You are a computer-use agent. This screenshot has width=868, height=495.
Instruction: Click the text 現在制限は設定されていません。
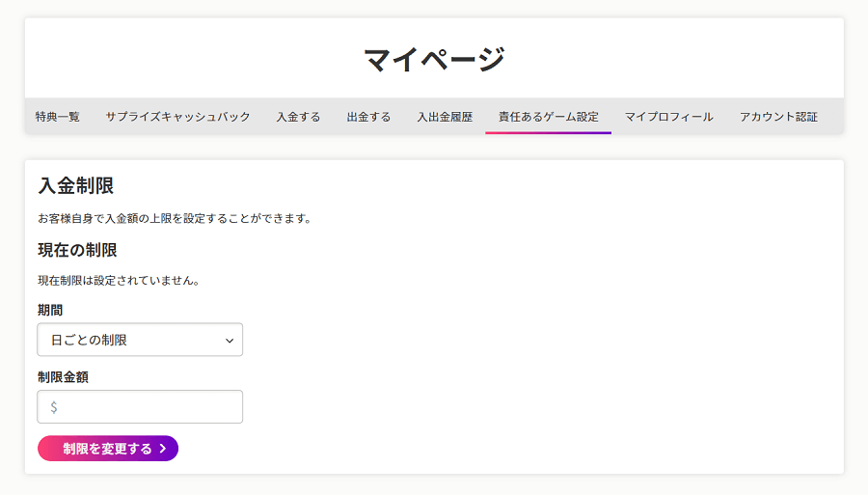coord(121,281)
